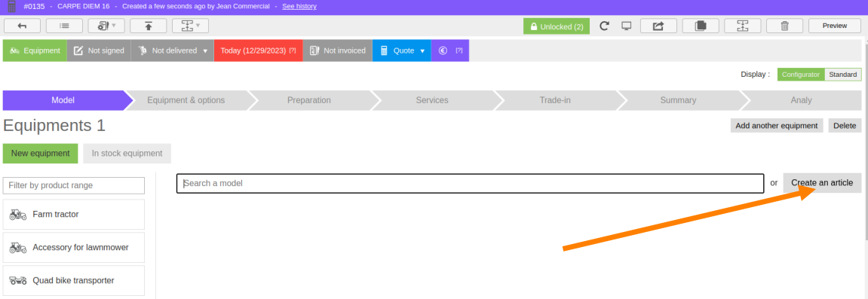
Task: Click the Create an article button
Action: pyautogui.click(x=822, y=183)
